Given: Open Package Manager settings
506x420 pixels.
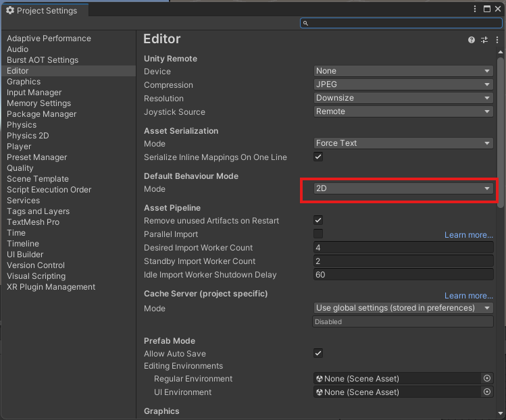Looking at the screenshot, I should (x=41, y=114).
